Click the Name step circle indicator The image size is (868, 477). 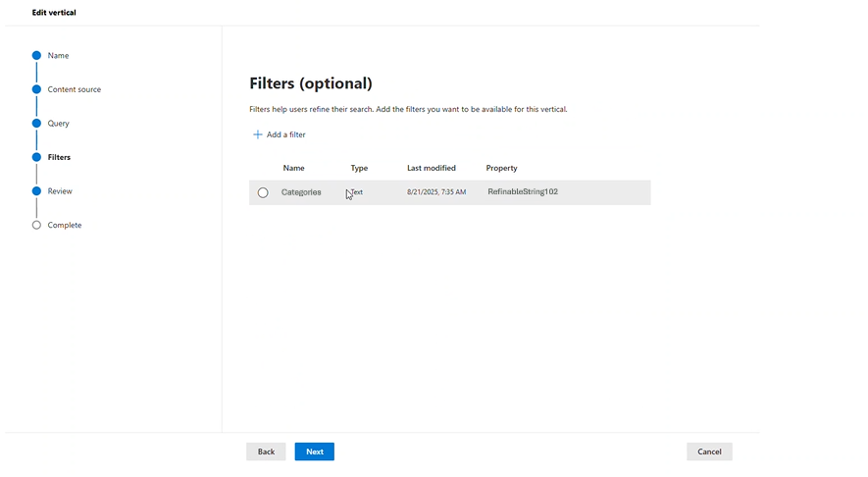pyautogui.click(x=36, y=56)
